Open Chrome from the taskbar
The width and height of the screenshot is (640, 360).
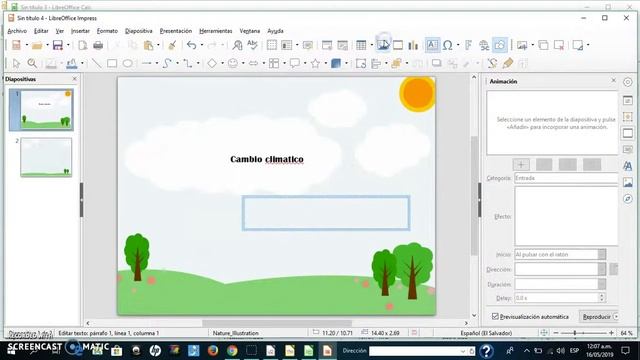coord(232,351)
